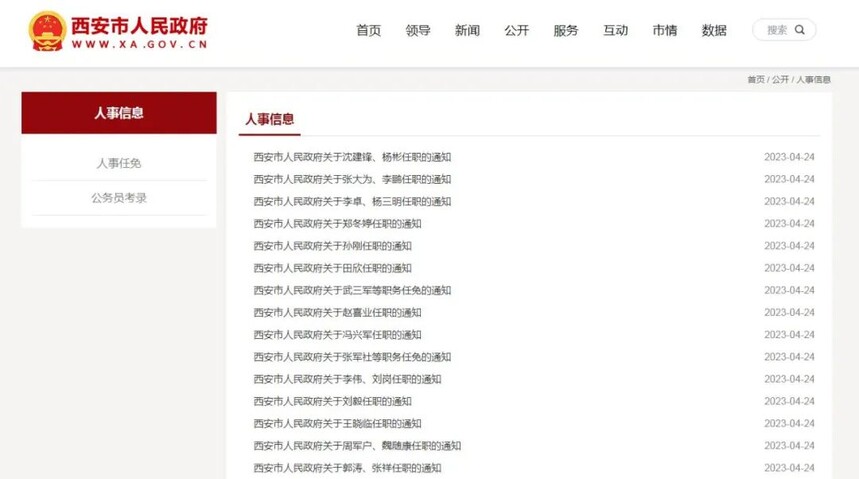The image size is (859, 479).
Task: Open the 领导 navigation item
Action: click(417, 30)
